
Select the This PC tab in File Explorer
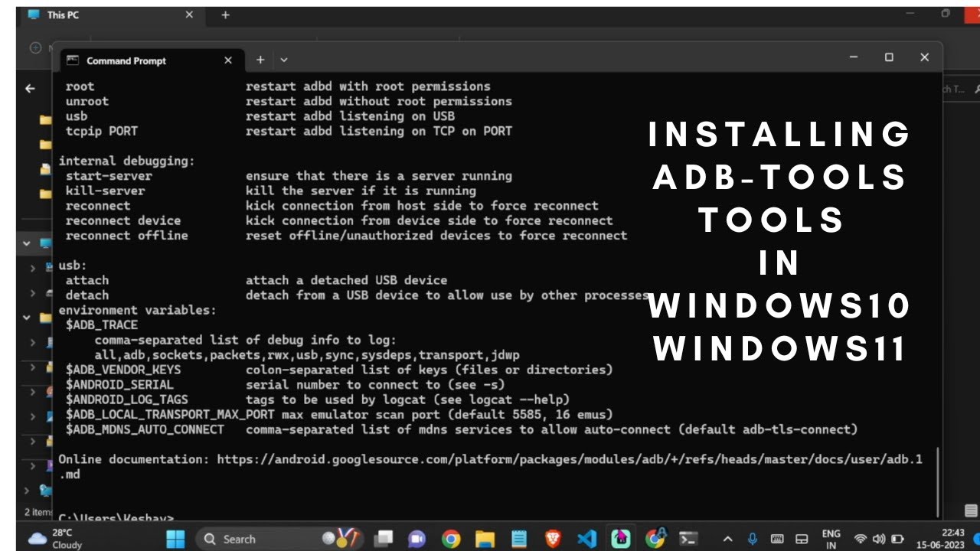tap(111, 15)
